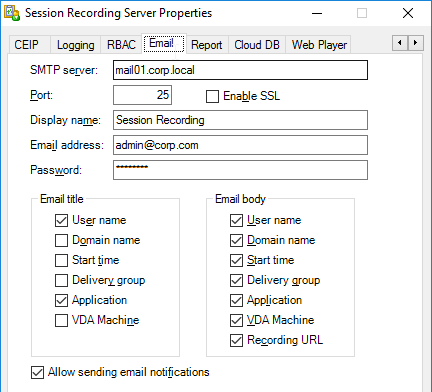Uncheck Recording URL in Email body
Viewport: 432px width, 392px height.
[236, 340]
